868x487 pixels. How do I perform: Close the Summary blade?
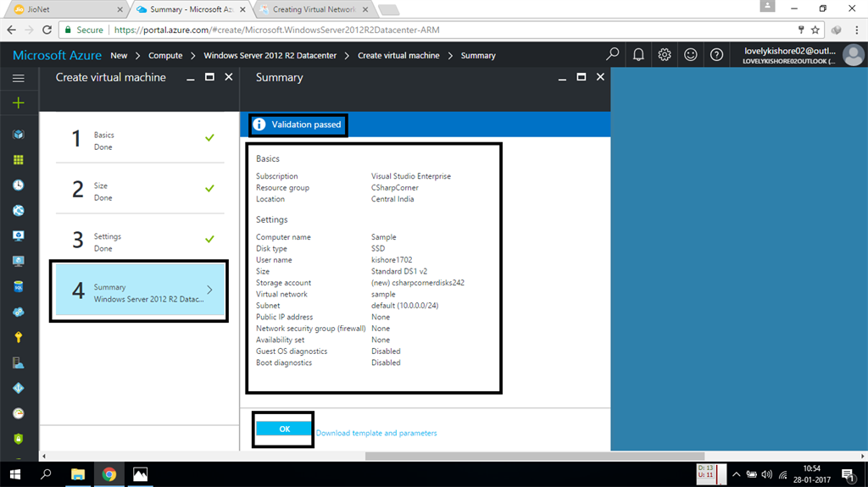pos(600,77)
